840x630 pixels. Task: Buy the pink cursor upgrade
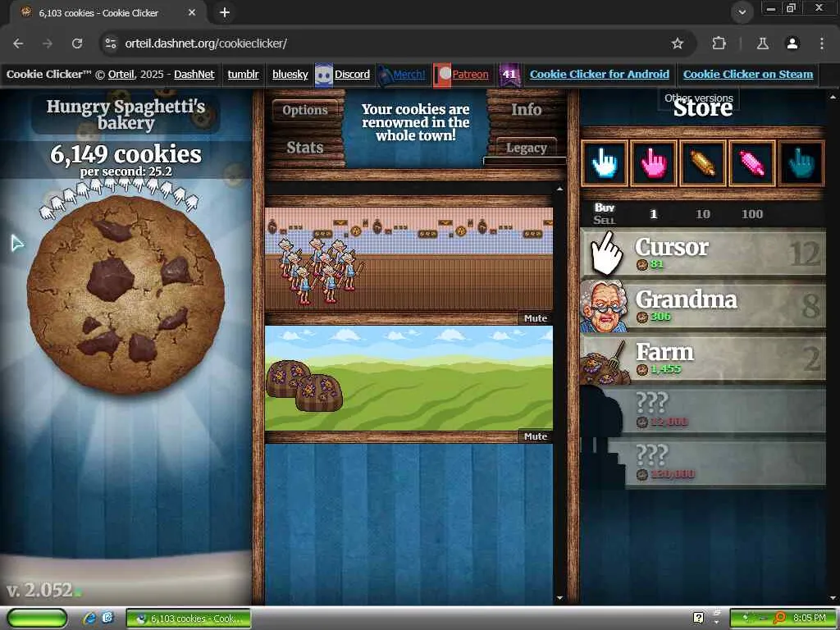coord(653,163)
